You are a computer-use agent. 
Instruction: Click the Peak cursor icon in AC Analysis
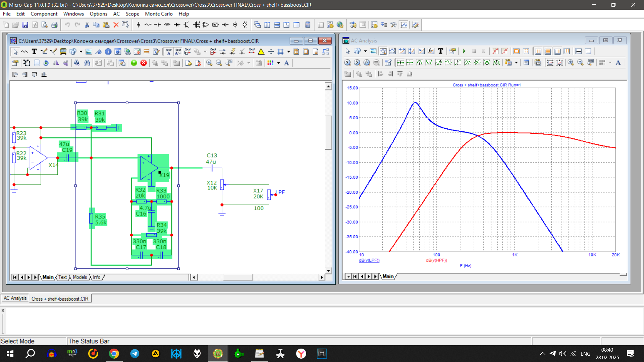click(x=419, y=63)
